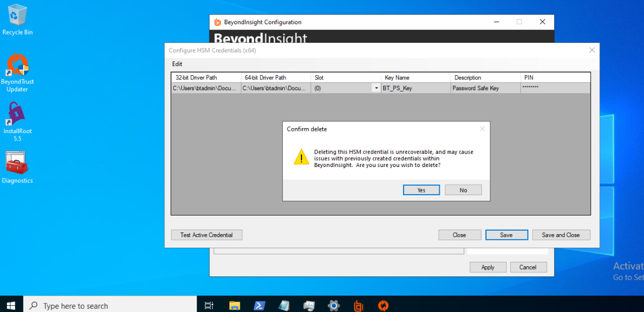Click the Slot column header
This screenshot has width=644, height=312.
[346, 78]
